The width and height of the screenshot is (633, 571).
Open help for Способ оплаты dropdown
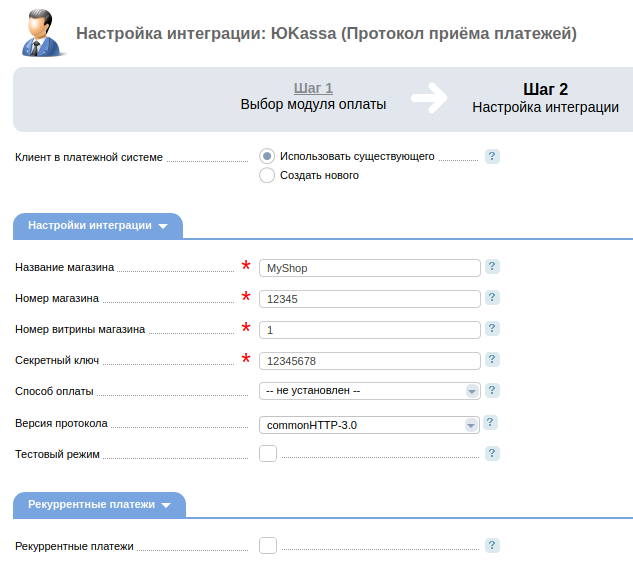click(x=492, y=390)
